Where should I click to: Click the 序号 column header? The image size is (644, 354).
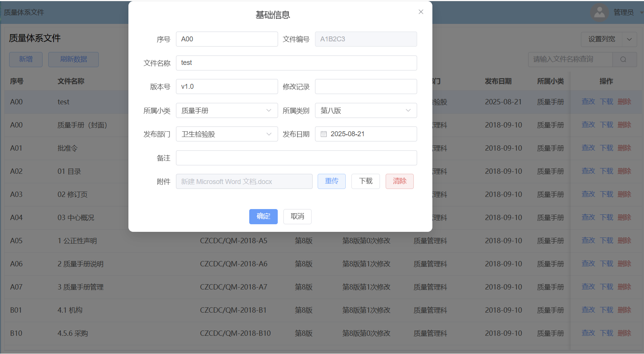click(17, 81)
